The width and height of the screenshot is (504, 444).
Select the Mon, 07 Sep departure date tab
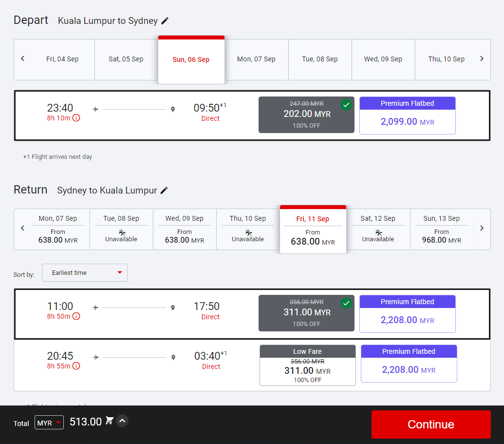[x=256, y=59]
